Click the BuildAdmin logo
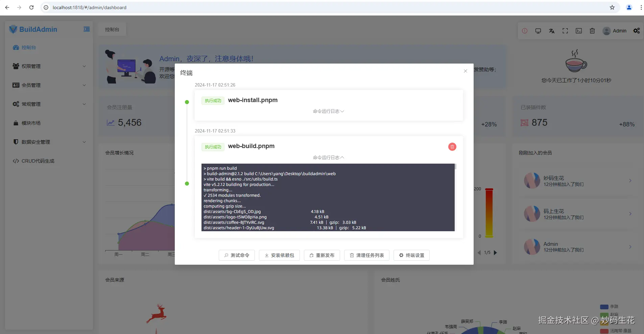The height and width of the screenshot is (334, 644). pyautogui.click(x=33, y=29)
